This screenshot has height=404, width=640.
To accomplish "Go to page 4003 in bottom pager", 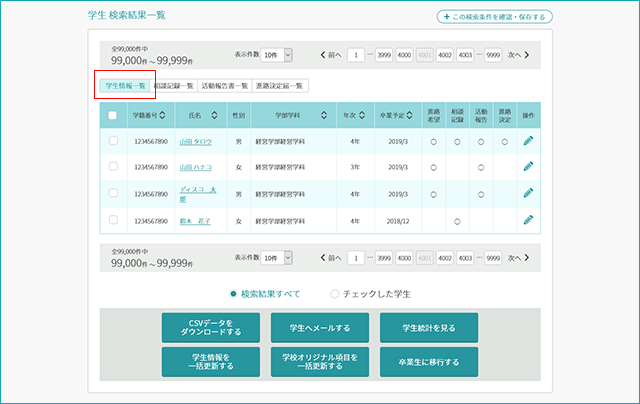I will [465, 258].
